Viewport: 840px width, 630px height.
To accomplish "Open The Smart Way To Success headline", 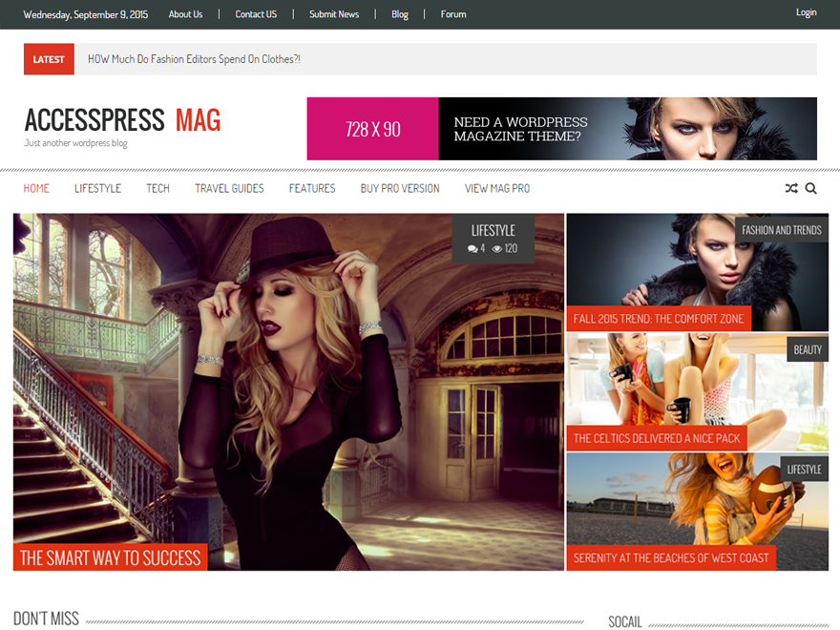I will click(x=111, y=557).
